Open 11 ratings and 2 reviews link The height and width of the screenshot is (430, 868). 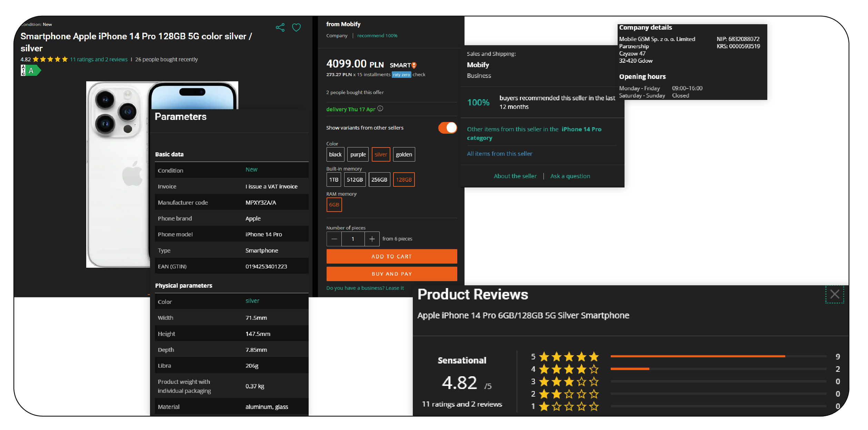point(99,59)
